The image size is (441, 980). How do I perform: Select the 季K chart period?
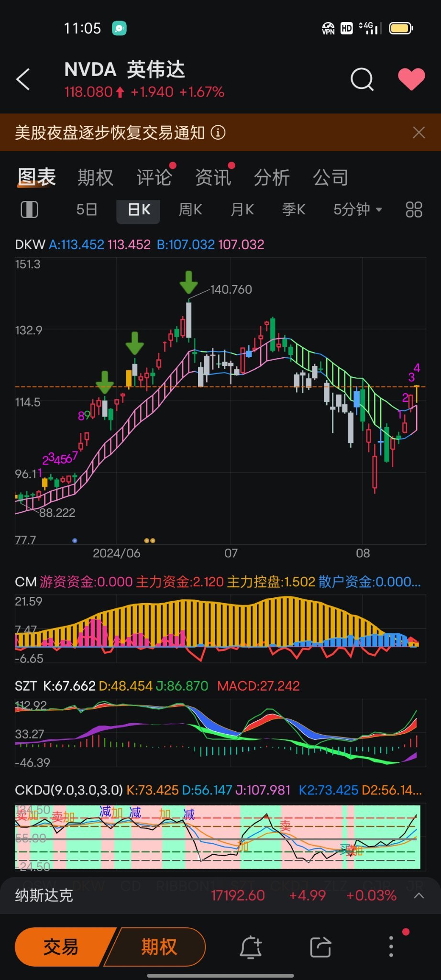click(294, 209)
